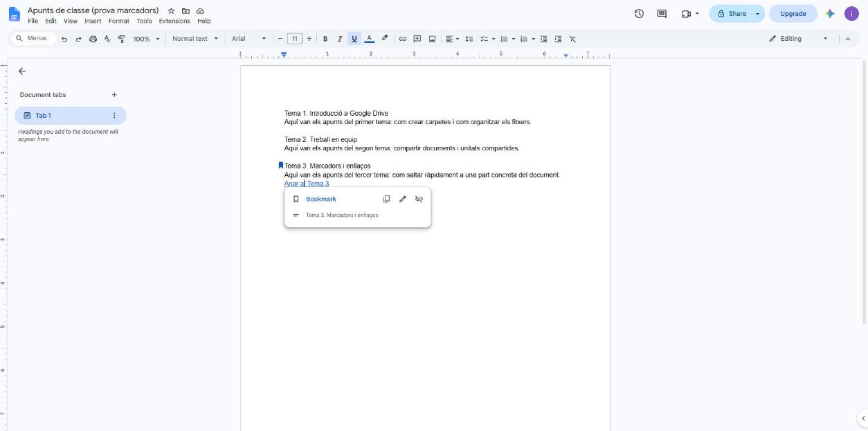Toggle bold formatting
This screenshot has width=868, height=431.
point(325,39)
